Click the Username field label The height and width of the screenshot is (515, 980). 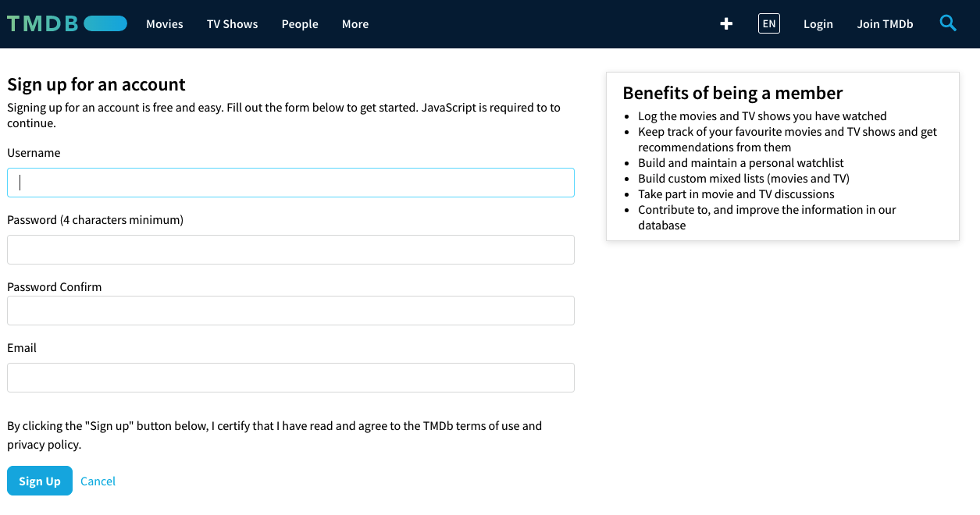[34, 153]
